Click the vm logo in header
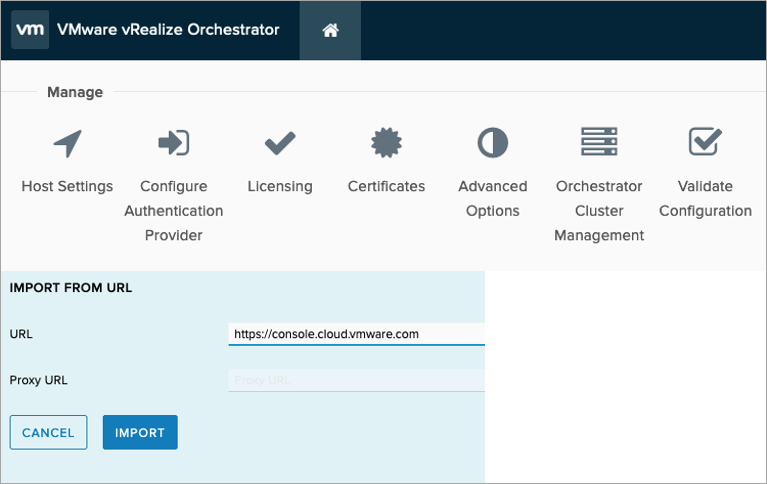767x484 pixels. 30,29
